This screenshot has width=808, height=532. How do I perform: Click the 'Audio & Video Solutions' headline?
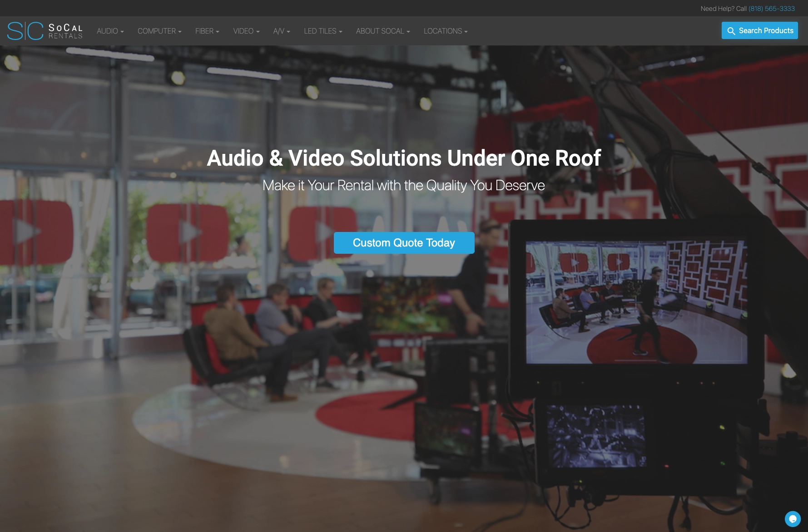[404, 158]
